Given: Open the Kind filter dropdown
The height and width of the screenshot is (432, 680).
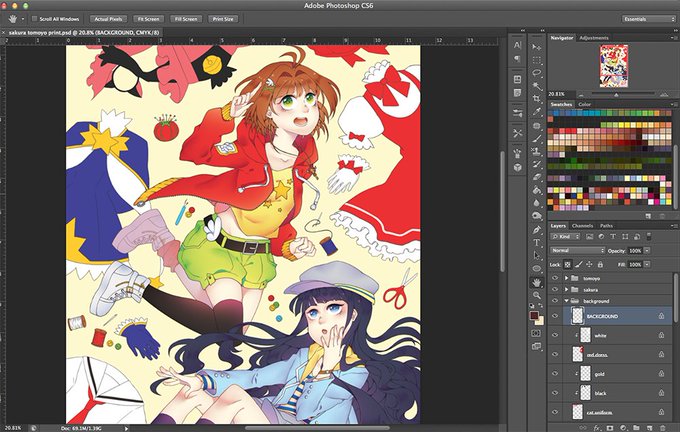Looking at the screenshot, I should pos(565,236).
